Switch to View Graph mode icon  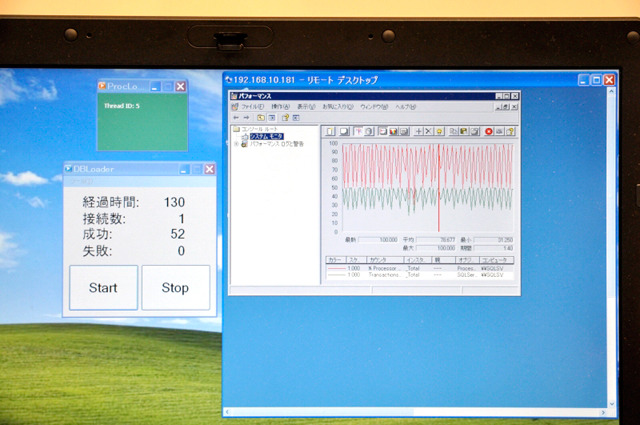[x=383, y=131]
